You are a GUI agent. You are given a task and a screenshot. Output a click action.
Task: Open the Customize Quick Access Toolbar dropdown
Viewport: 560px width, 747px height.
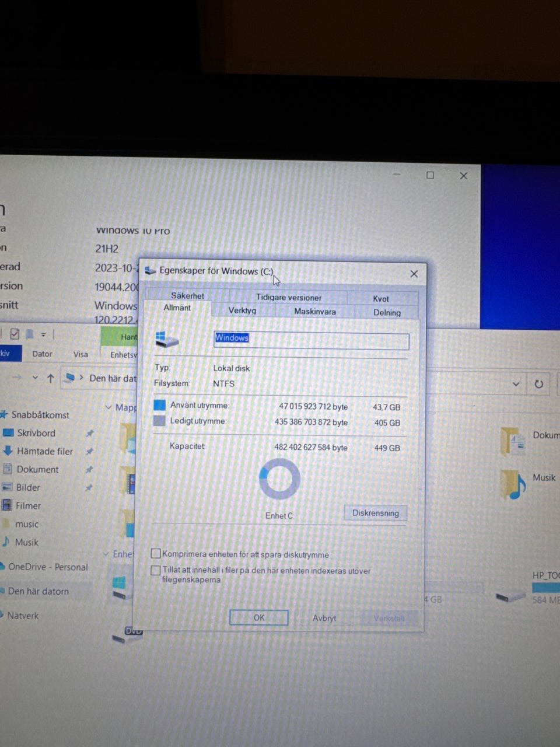pyautogui.click(x=43, y=335)
